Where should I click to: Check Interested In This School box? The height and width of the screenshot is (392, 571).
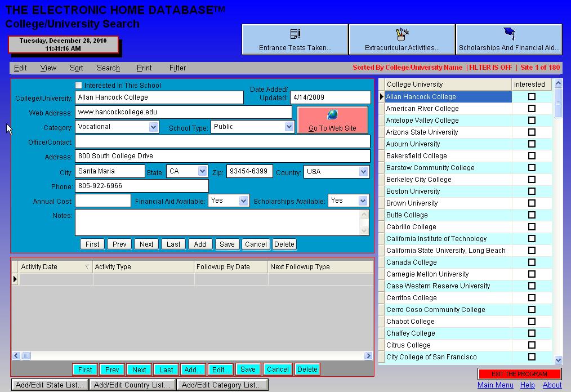pos(78,85)
